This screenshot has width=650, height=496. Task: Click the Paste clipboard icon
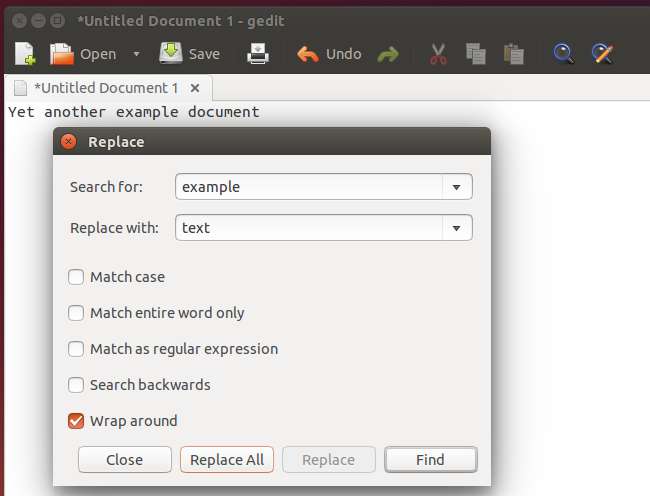514,54
